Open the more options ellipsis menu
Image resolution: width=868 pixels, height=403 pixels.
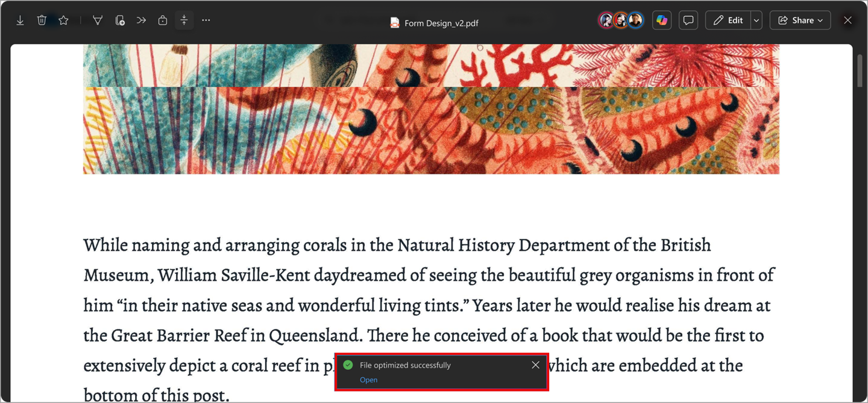tap(206, 20)
